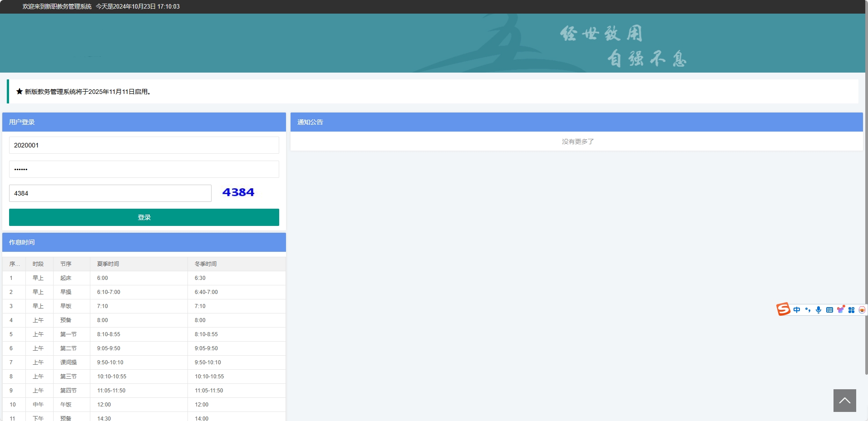Click the summer time 9:50-10:10 cell
This screenshot has width=868, height=421.
point(139,362)
